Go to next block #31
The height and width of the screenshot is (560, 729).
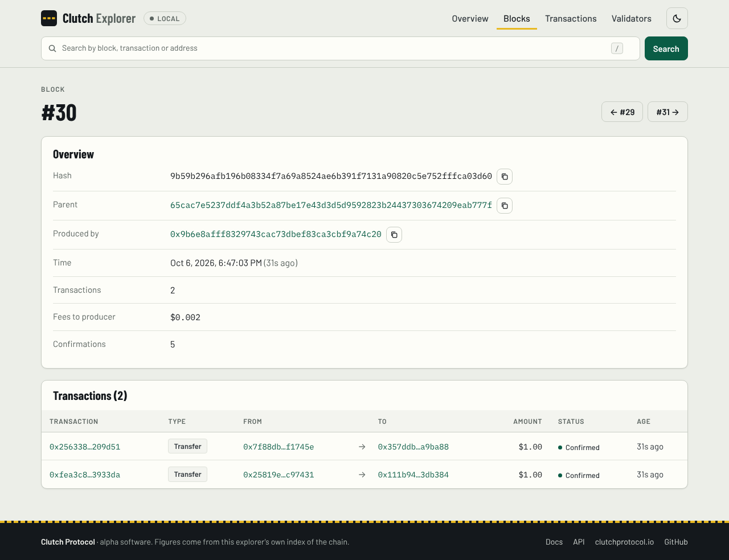click(x=667, y=112)
